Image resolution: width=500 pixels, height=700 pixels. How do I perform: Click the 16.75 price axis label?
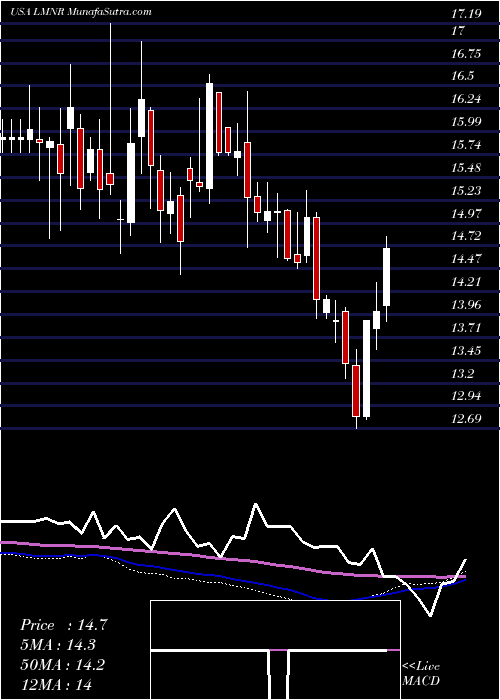[466, 54]
